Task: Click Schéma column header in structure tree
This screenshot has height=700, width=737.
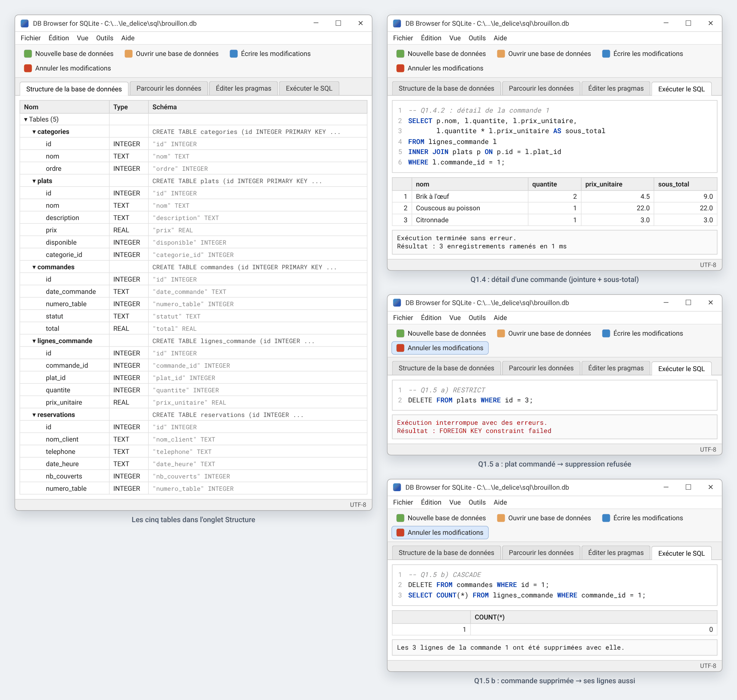Action: [258, 107]
